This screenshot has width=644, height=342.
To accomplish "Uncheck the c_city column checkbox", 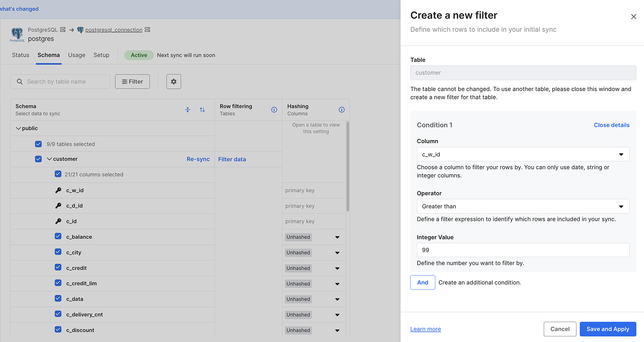I will click(58, 252).
